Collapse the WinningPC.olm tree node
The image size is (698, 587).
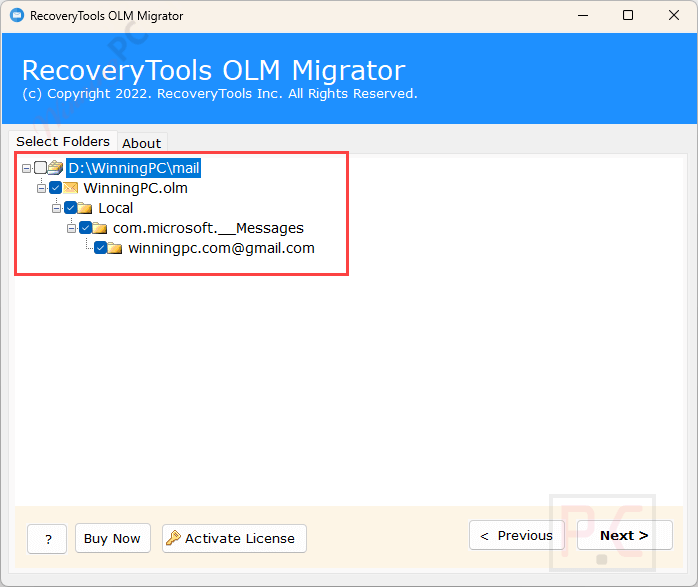[41, 188]
